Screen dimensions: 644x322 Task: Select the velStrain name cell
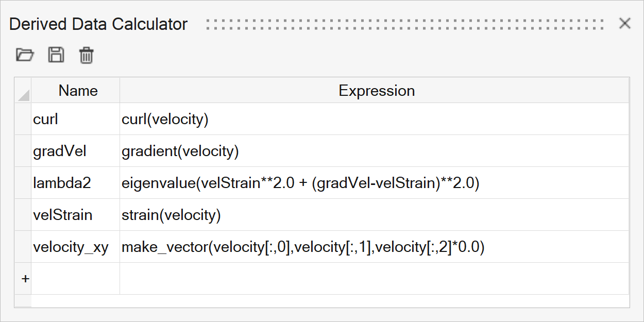(x=75, y=215)
